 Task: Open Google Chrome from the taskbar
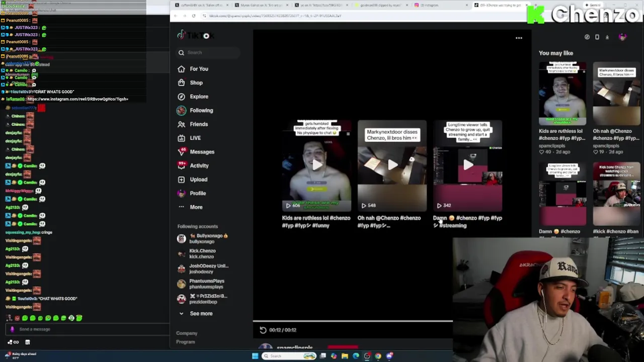coord(378,356)
